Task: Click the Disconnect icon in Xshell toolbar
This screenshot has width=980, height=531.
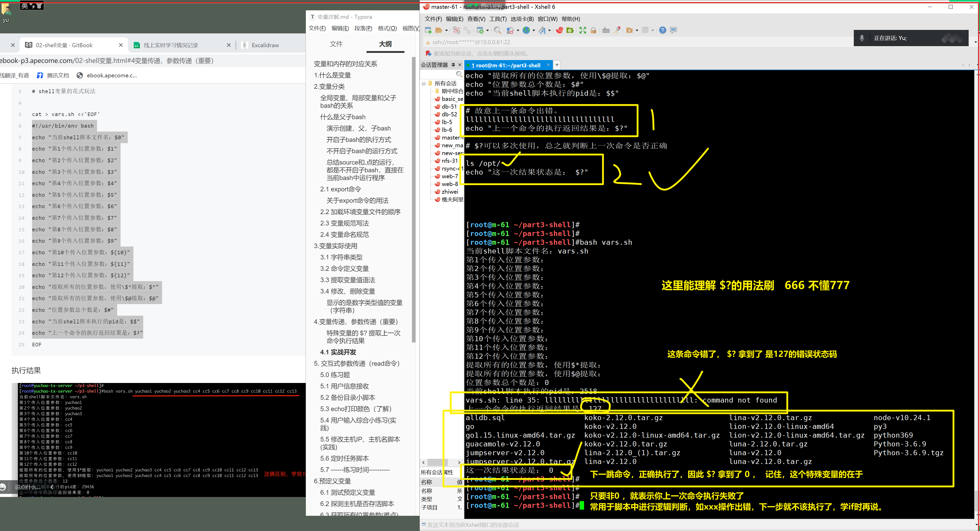Action: (457, 30)
